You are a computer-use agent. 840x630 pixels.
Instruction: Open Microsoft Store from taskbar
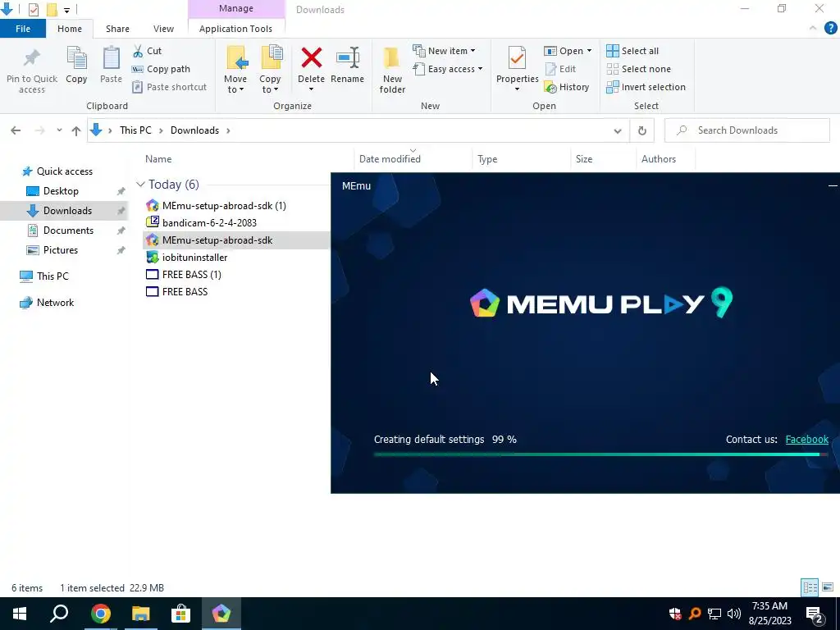[x=181, y=614]
